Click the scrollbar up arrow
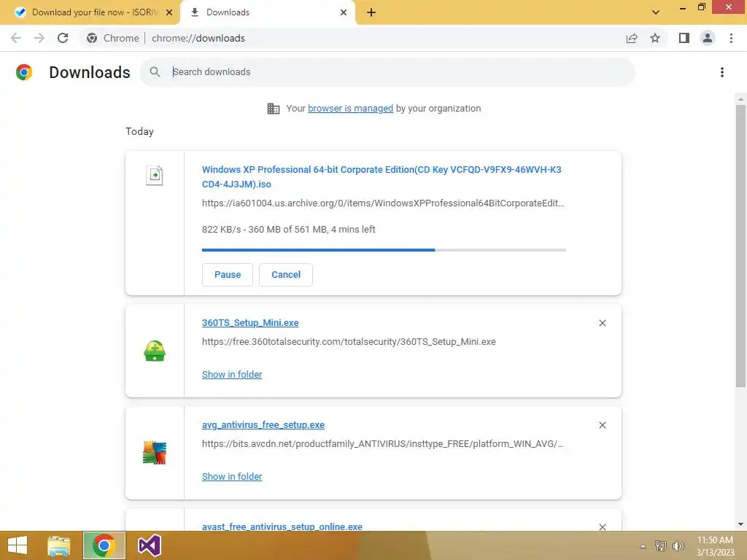 click(x=740, y=99)
